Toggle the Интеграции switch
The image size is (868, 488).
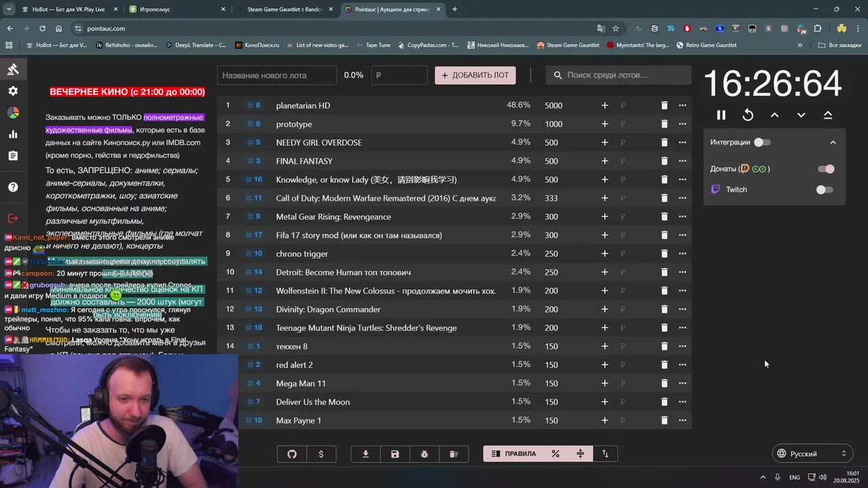click(762, 142)
